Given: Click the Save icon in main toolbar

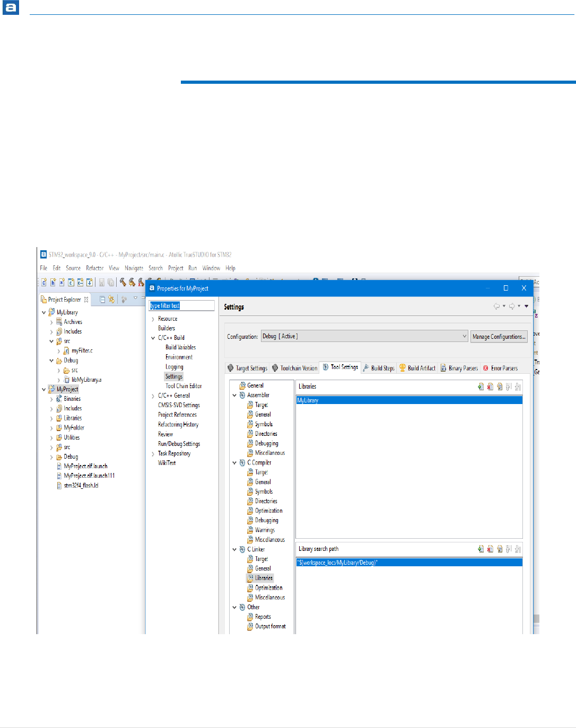Looking at the screenshot, I should (x=102, y=282).
